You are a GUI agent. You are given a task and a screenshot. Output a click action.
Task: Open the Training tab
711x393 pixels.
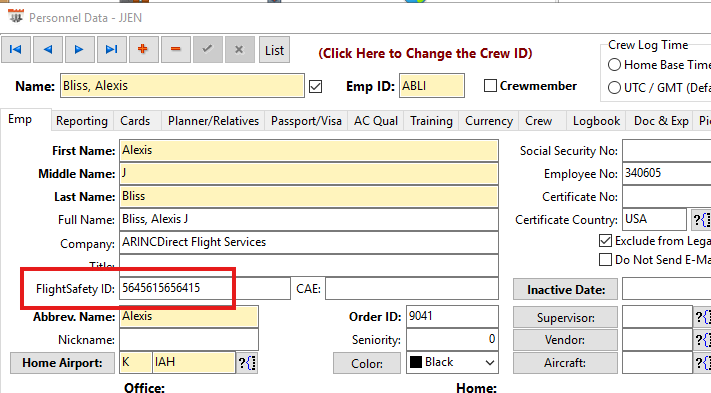pyautogui.click(x=431, y=121)
